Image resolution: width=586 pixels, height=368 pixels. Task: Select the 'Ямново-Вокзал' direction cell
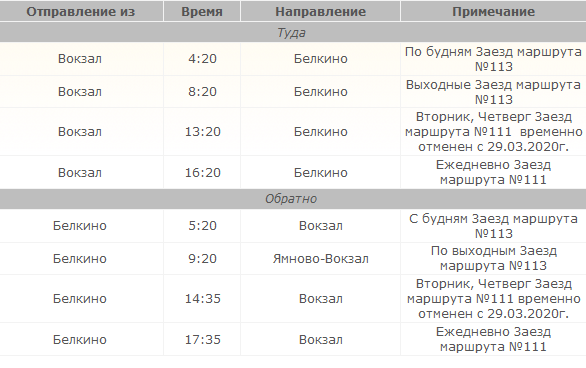pos(321,259)
